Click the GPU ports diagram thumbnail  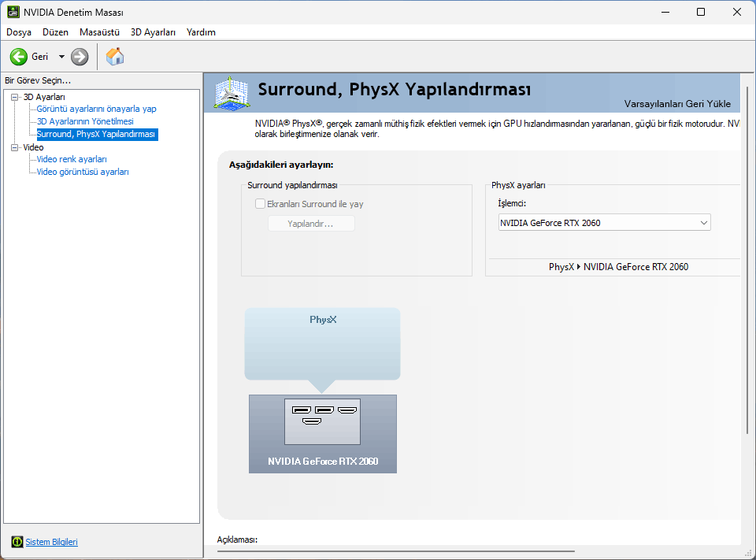[x=323, y=421]
